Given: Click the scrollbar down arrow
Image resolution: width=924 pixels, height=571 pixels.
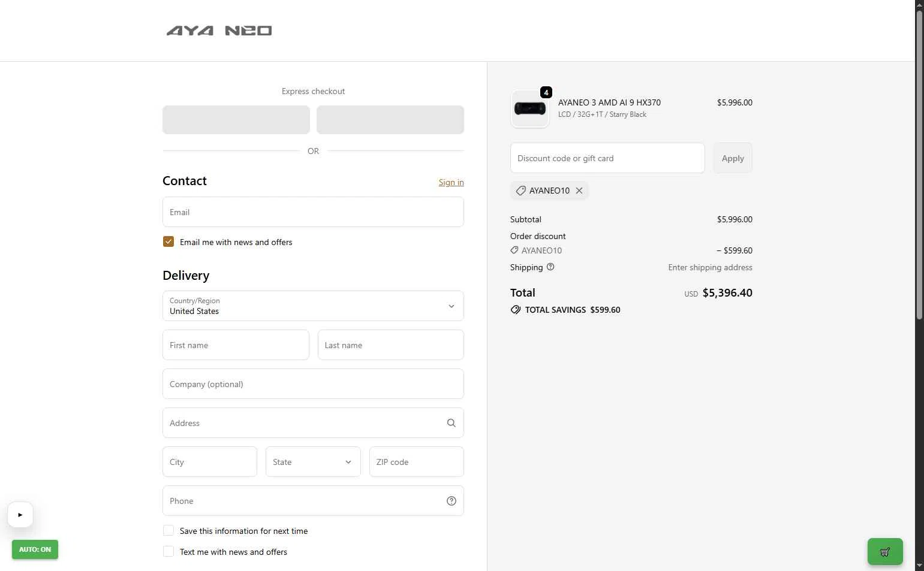Looking at the screenshot, I should tap(919, 566).
